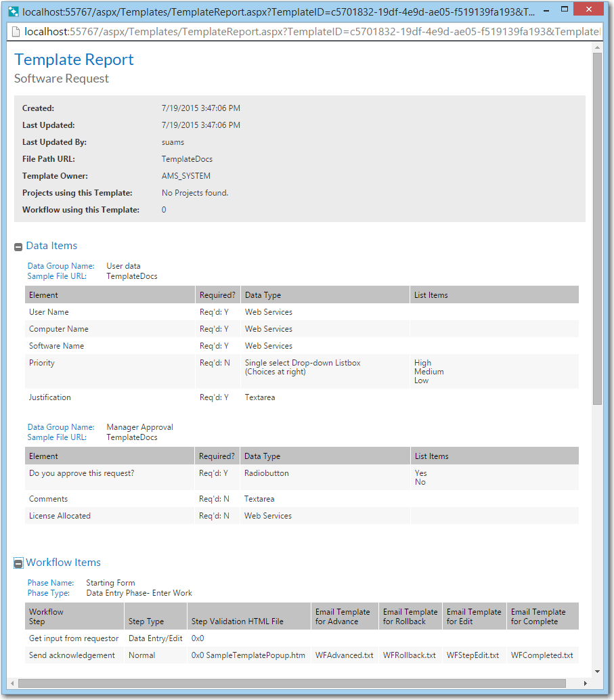The height and width of the screenshot is (700, 614).
Task: Click vertical scrollbar down arrow
Action: 598,671
